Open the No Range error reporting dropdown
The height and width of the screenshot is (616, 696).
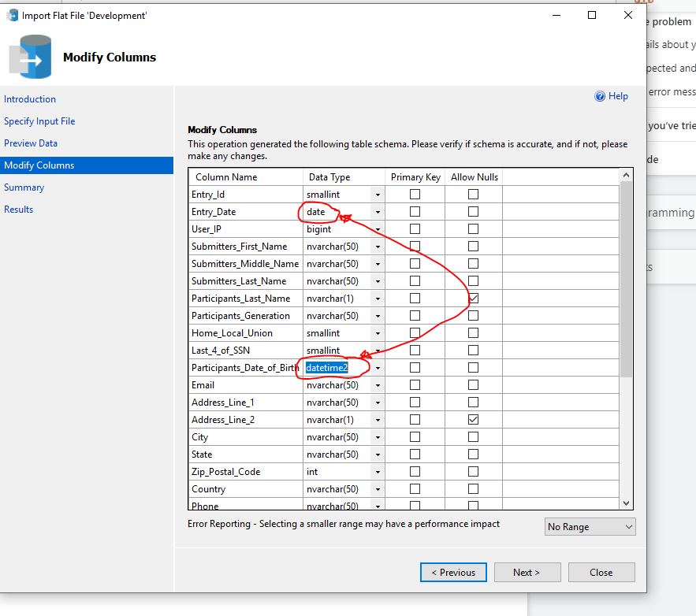(x=590, y=526)
